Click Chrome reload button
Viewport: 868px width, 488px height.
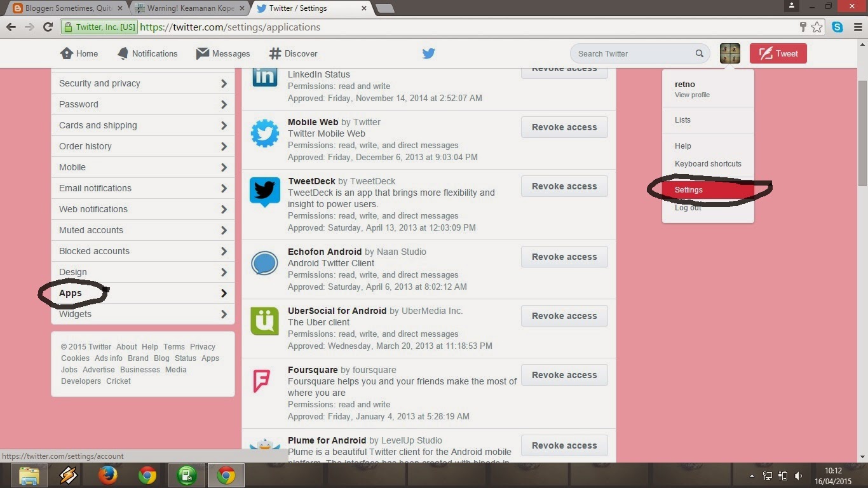(48, 27)
